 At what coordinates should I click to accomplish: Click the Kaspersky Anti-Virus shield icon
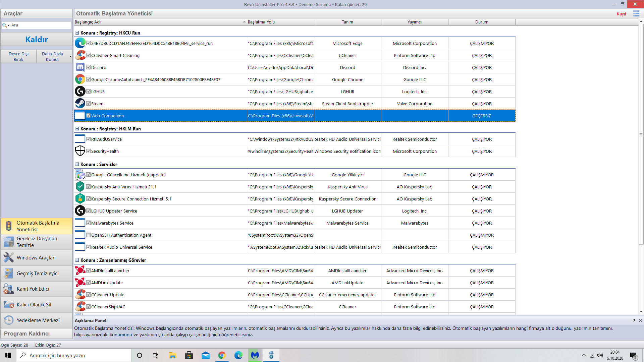point(80,187)
